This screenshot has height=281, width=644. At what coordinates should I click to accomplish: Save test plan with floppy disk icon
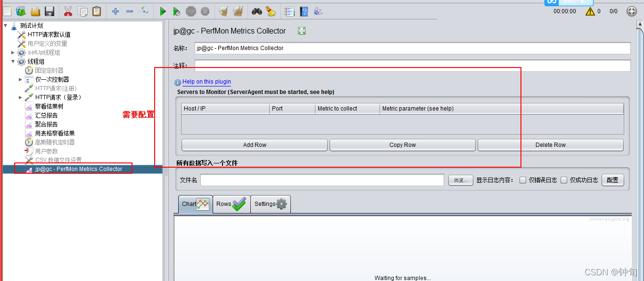click(x=50, y=11)
